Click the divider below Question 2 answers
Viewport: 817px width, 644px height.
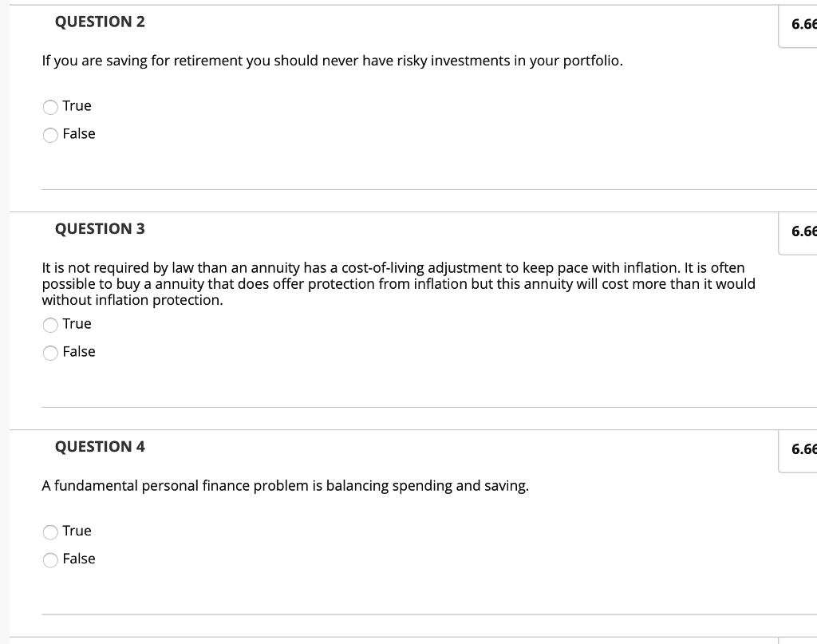[x=428, y=188]
